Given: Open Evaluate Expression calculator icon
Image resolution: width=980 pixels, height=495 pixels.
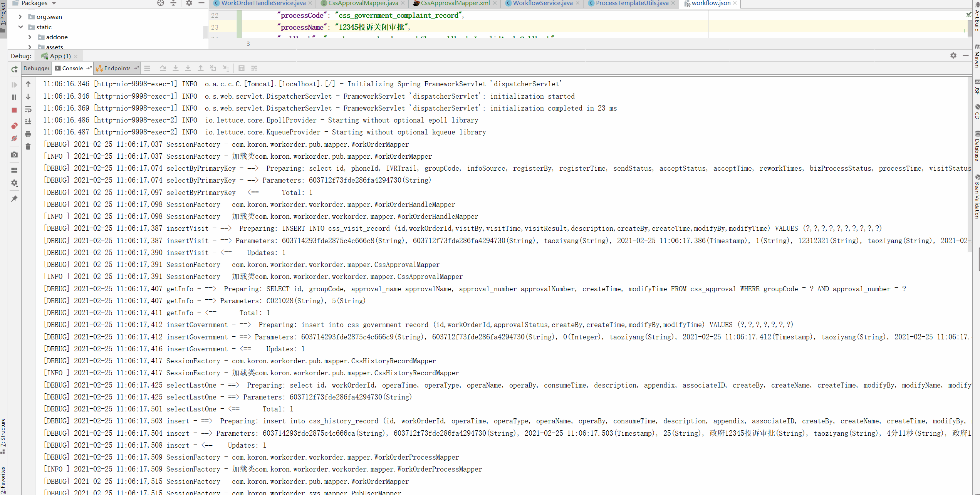Looking at the screenshot, I should [242, 68].
